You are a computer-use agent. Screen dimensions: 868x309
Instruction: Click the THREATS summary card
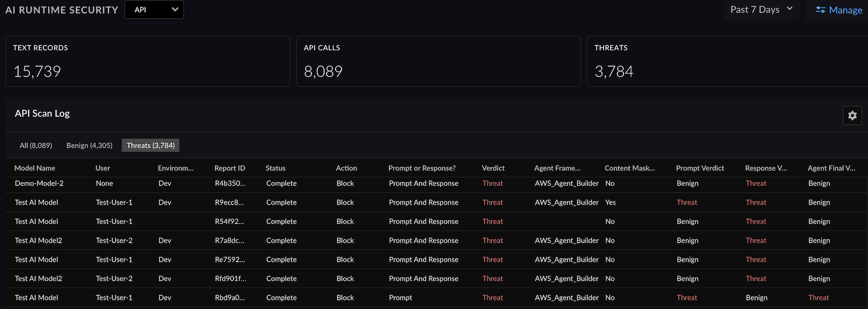(x=727, y=61)
